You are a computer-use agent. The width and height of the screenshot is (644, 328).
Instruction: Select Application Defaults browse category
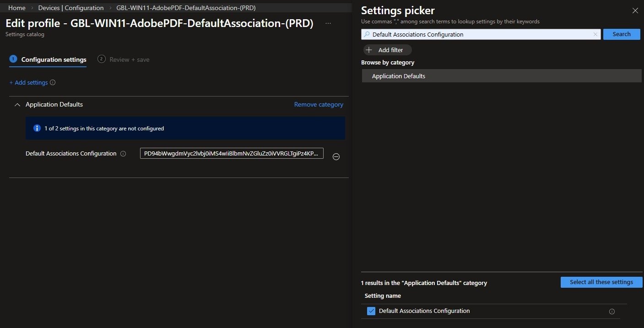398,76
